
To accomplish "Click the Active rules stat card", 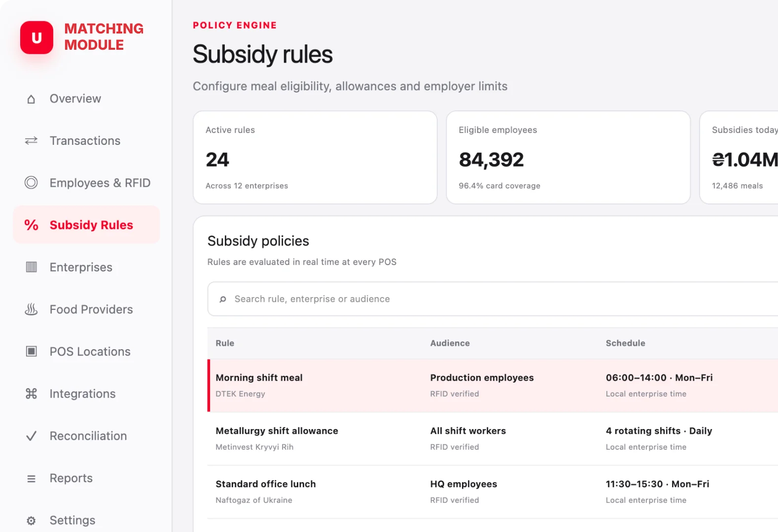I will point(315,157).
